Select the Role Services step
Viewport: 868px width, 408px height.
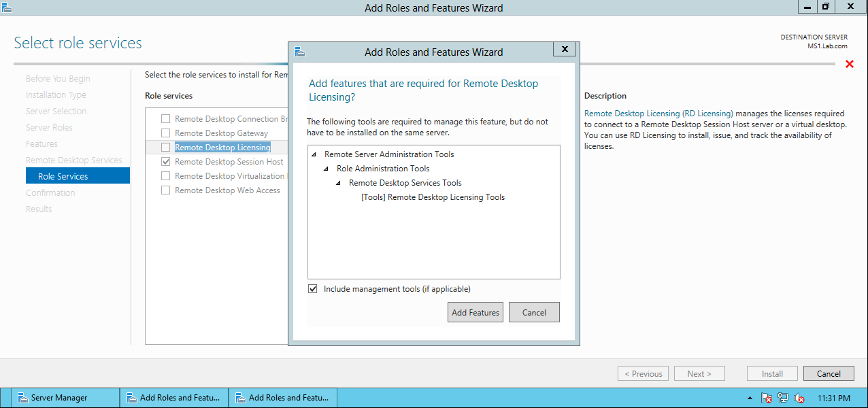pyautogui.click(x=78, y=176)
